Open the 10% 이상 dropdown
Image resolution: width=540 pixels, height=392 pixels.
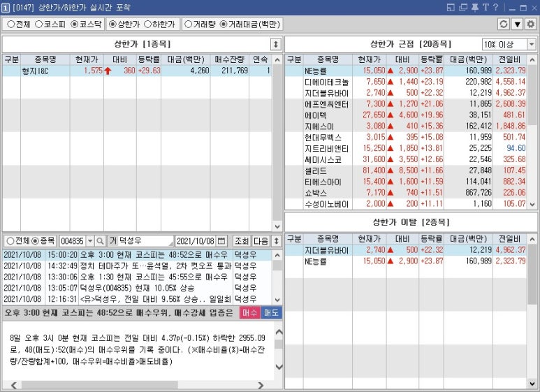pyautogui.click(x=509, y=45)
